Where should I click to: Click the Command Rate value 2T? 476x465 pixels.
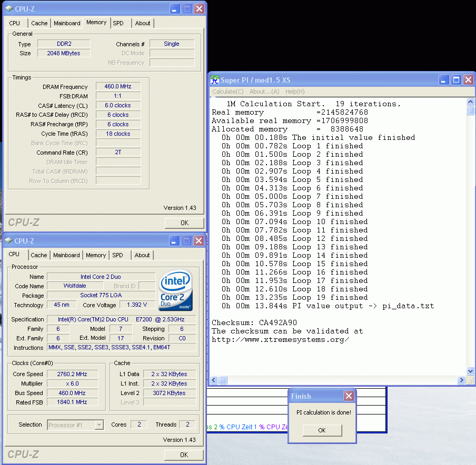(x=118, y=152)
